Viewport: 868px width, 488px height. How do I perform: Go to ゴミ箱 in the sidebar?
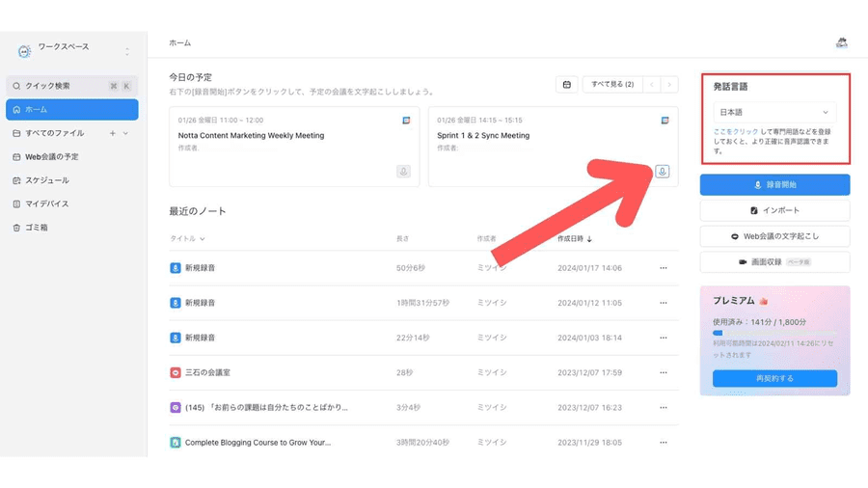pos(37,228)
